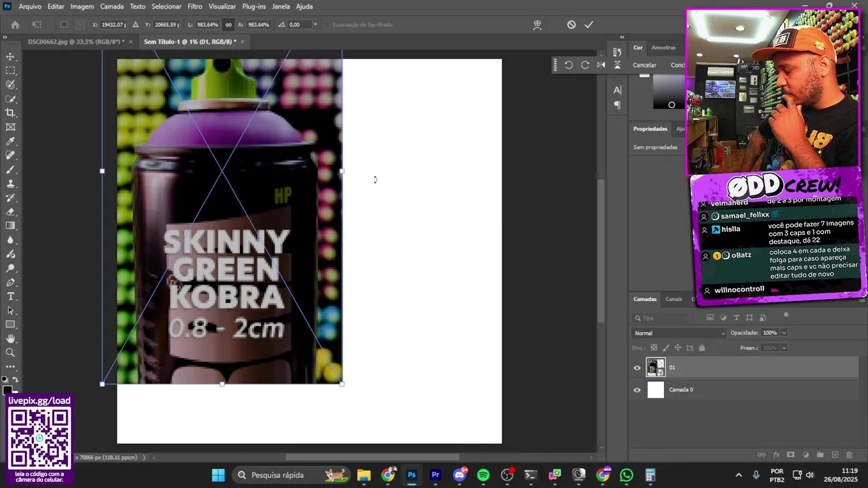
Task: Rotate 90° counterclockwise in floating toolbar
Action: [568, 65]
